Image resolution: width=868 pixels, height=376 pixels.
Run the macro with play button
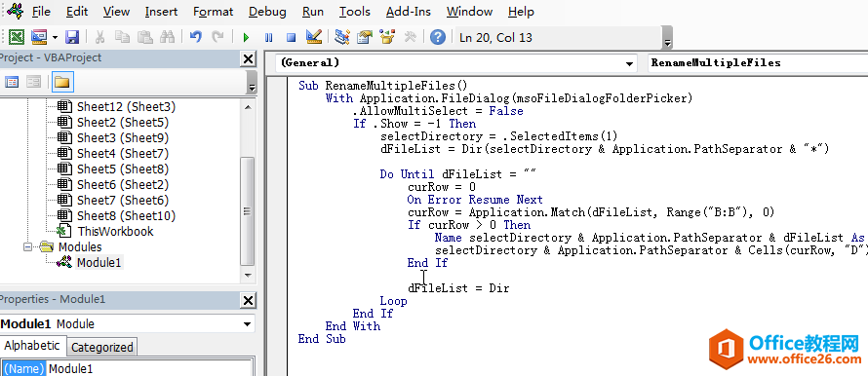247,37
